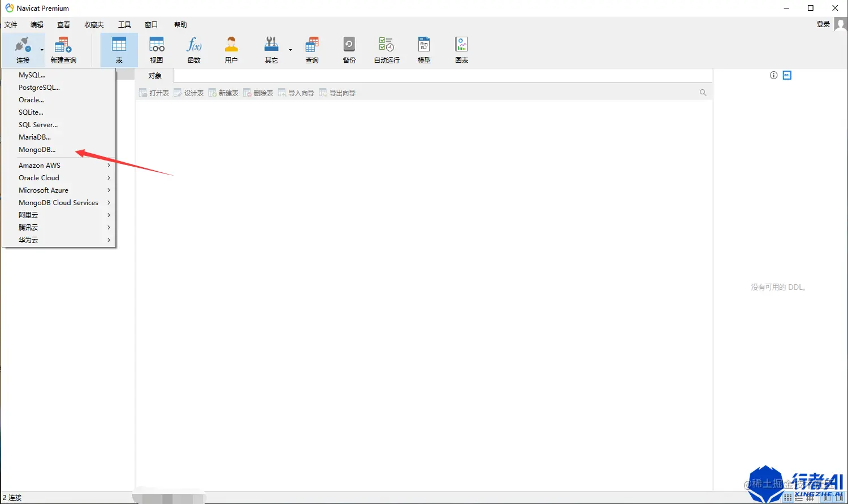Expand the 华为云 submenu
848x504 pixels.
[x=59, y=240]
